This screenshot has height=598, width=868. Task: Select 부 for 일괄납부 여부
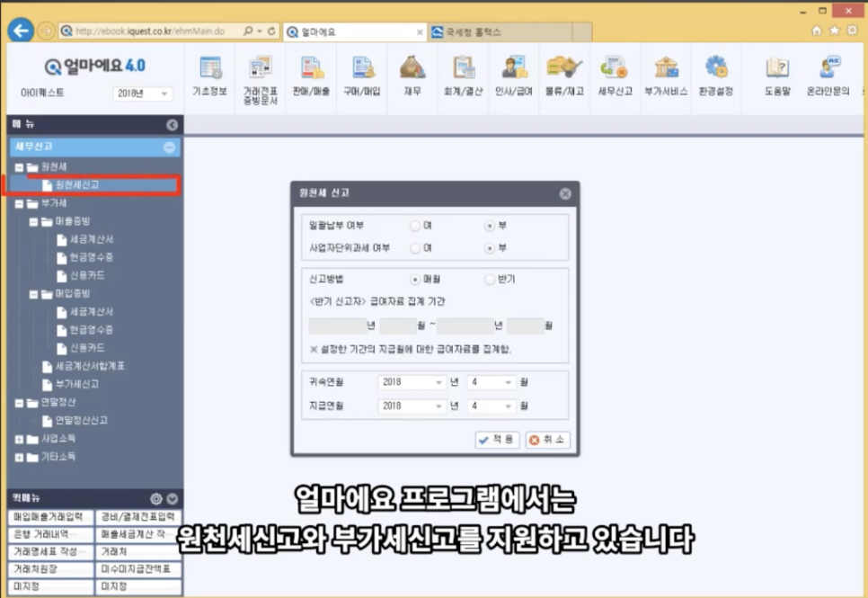point(490,226)
